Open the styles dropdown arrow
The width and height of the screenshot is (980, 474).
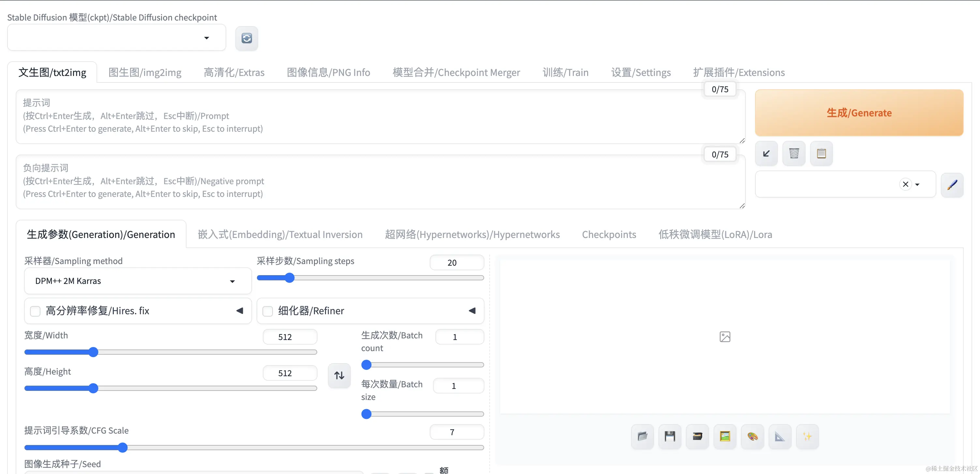(917, 185)
